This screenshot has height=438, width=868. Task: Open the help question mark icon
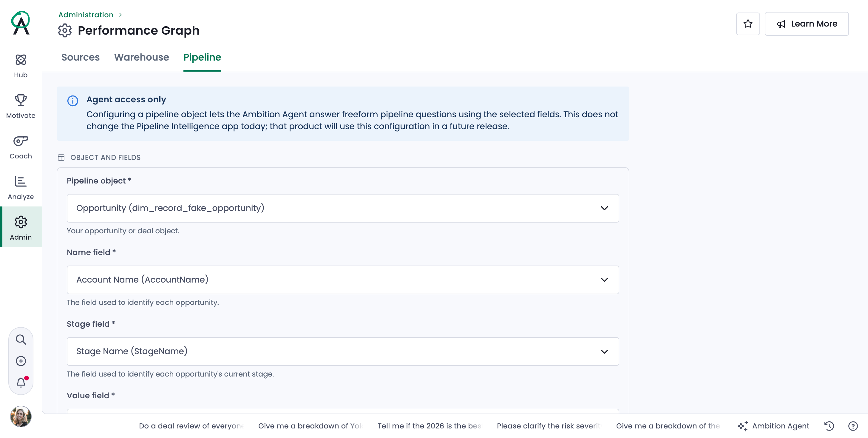click(853, 426)
